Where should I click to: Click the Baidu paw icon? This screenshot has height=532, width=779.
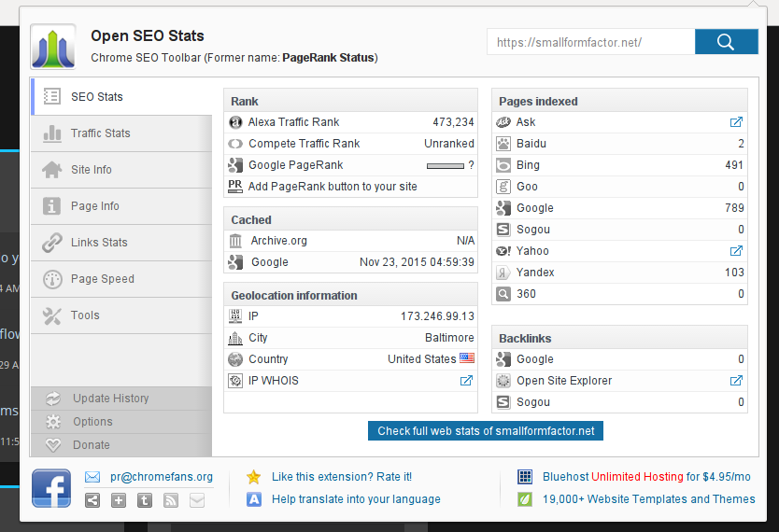(x=503, y=144)
